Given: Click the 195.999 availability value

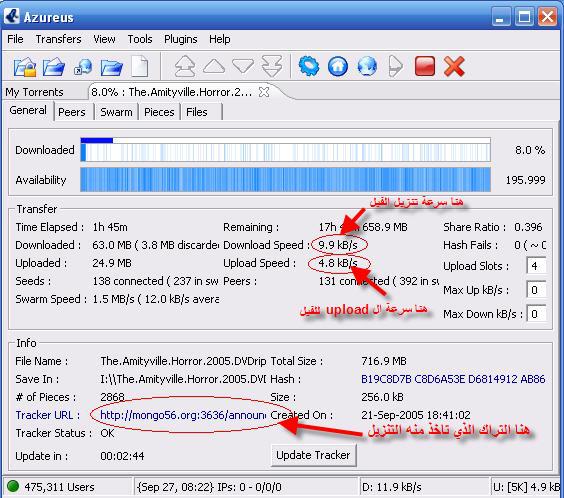Looking at the screenshot, I should [x=526, y=180].
